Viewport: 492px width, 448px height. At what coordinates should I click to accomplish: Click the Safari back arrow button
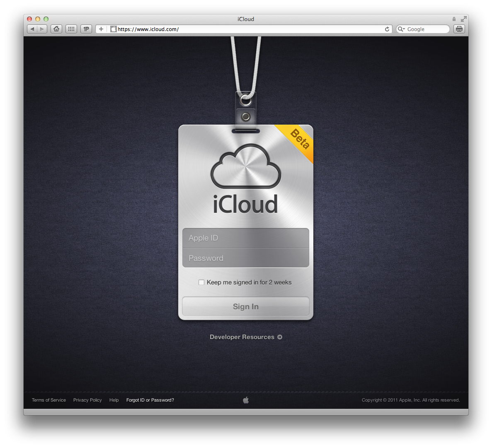click(32, 29)
